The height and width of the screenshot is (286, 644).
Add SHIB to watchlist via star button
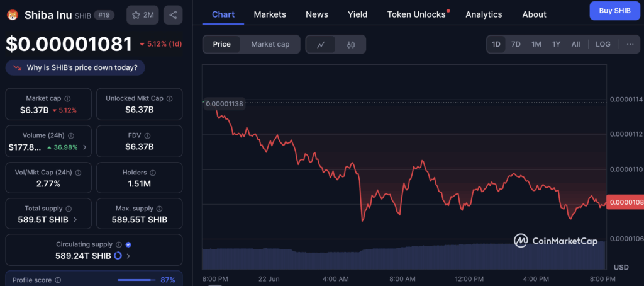pyautogui.click(x=143, y=15)
